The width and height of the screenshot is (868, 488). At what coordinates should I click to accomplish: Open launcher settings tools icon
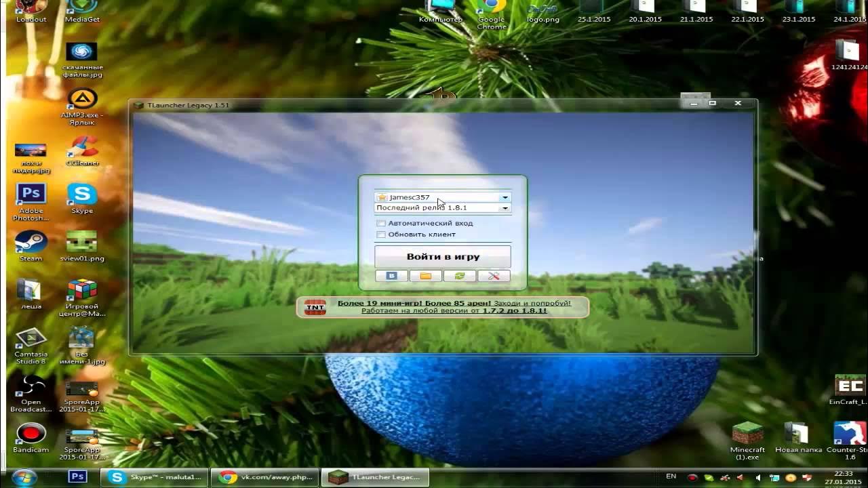click(x=494, y=276)
